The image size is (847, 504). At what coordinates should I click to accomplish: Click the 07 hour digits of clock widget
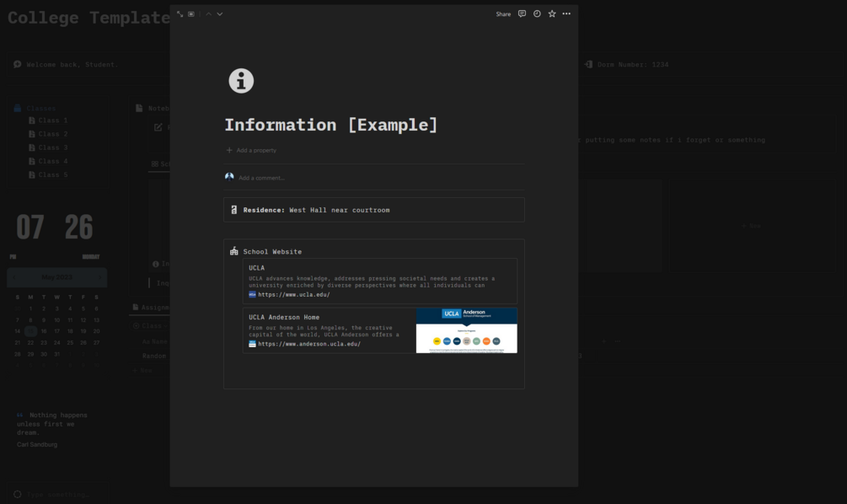coord(29,227)
